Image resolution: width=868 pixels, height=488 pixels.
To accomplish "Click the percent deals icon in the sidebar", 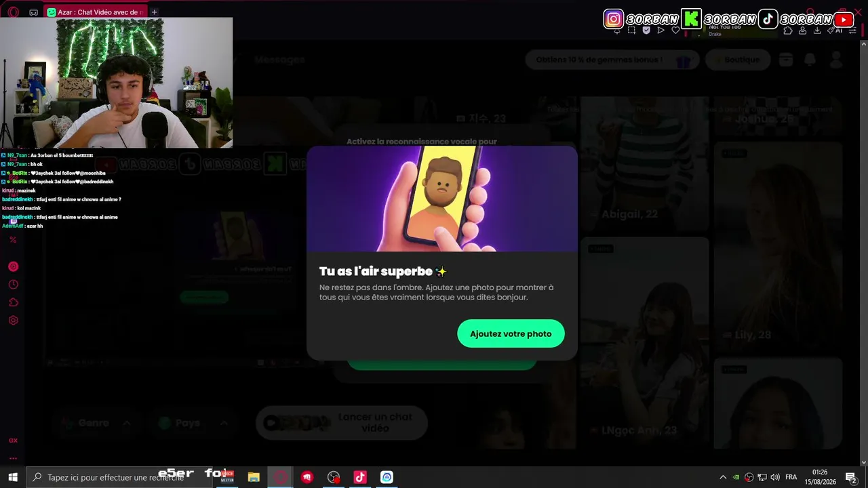I will coord(13,240).
